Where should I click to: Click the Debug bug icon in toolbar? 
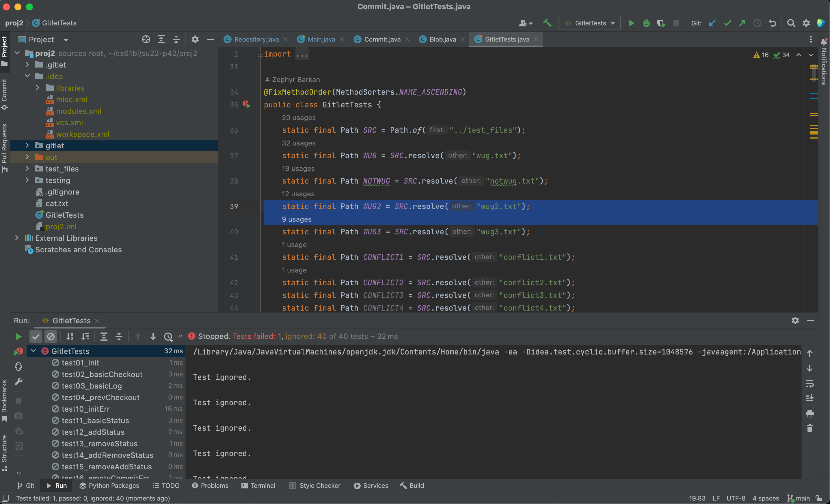[646, 23]
